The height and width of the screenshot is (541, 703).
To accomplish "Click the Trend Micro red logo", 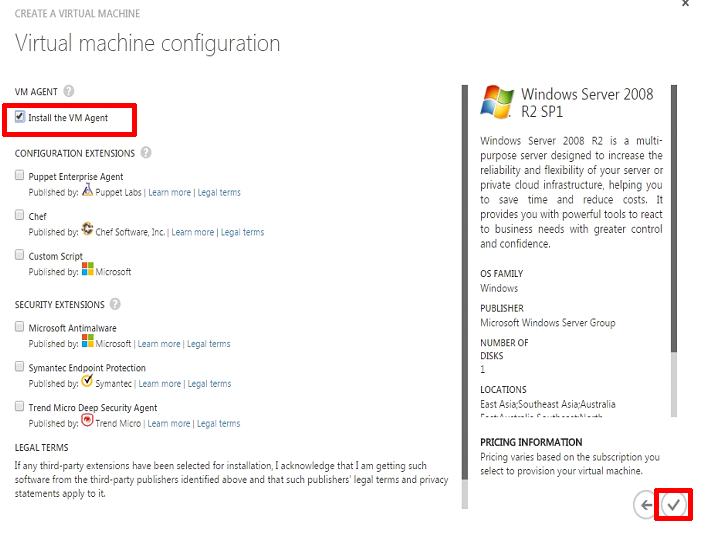I will pos(87,420).
